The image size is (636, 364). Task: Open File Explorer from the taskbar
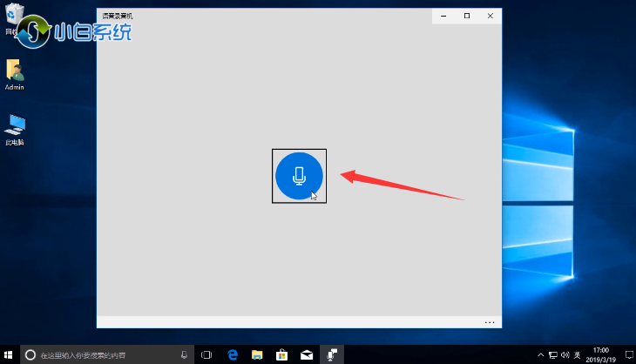(257, 355)
